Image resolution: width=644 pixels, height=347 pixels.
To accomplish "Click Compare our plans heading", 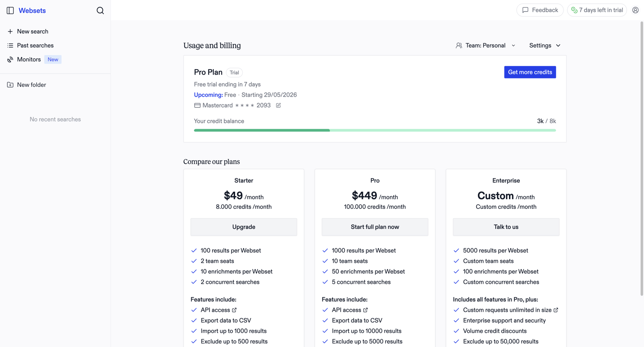I will click(x=212, y=162).
